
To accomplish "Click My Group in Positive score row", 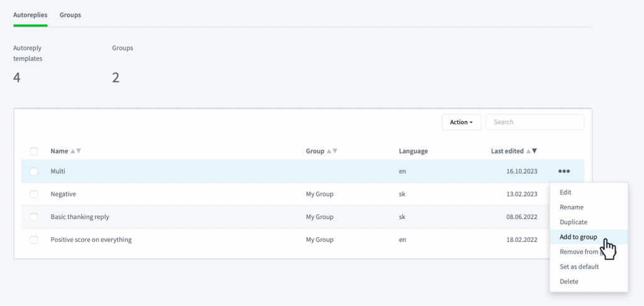I will (x=319, y=239).
